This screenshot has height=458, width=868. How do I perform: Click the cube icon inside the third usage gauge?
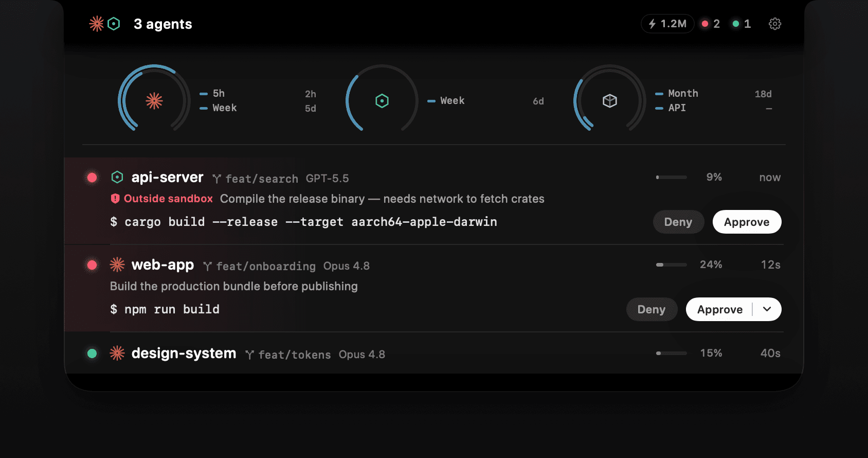tap(610, 101)
